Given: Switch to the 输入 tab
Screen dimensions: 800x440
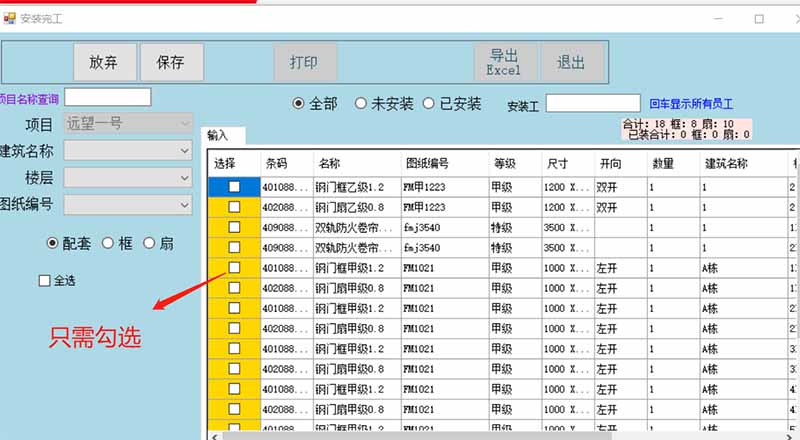Looking at the screenshot, I should click(x=218, y=135).
